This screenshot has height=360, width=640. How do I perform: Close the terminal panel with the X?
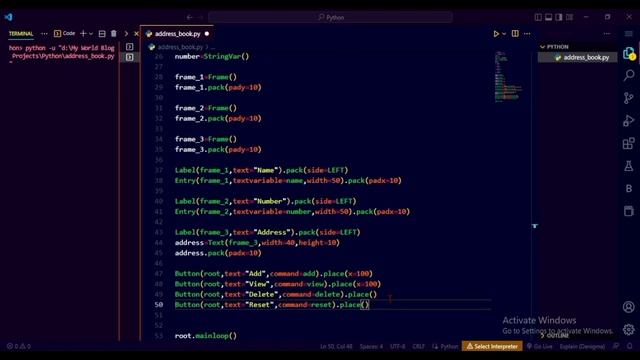click(x=136, y=34)
